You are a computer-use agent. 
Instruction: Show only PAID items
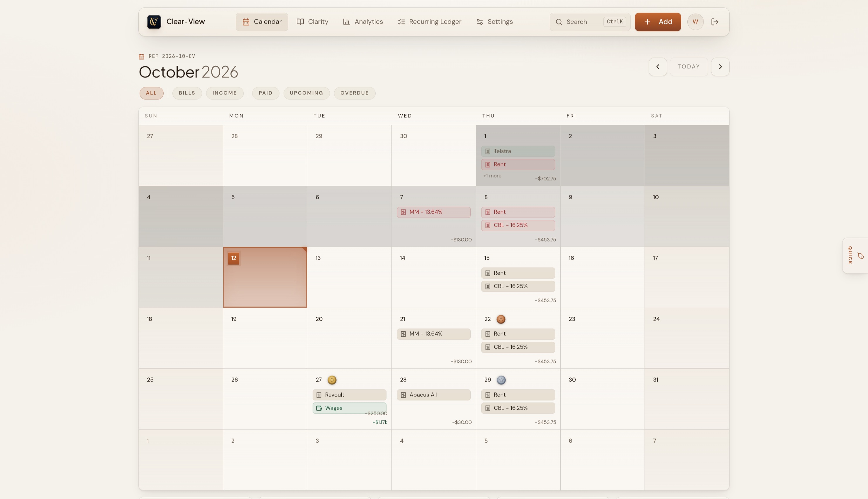(266, 93)
